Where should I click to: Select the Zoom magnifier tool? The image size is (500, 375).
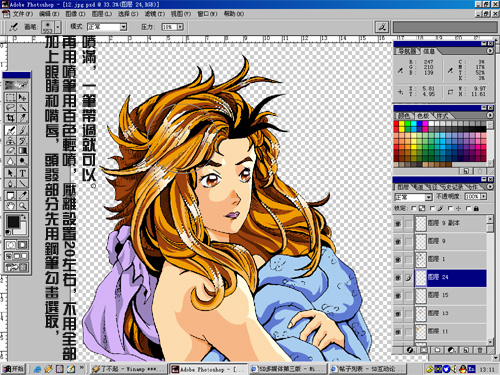(x=22, y=206)
